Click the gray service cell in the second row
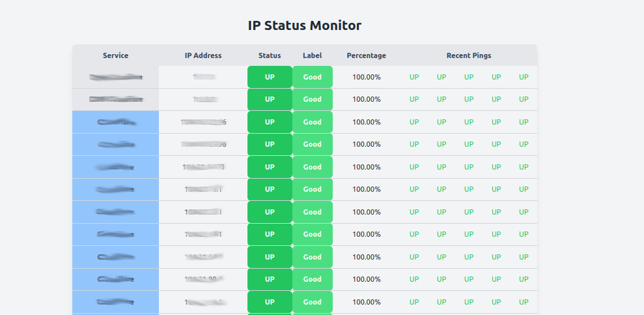 point(115,99)
